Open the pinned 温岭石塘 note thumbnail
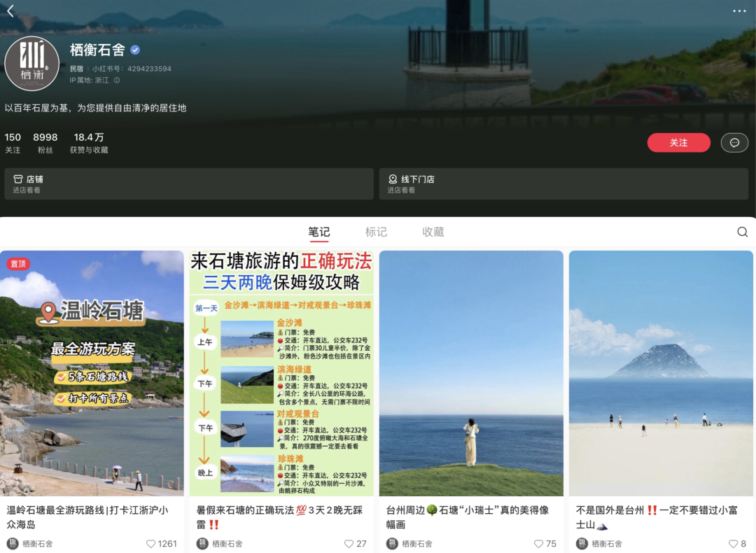Screen dimensions: 756x553 coord(92,373)
